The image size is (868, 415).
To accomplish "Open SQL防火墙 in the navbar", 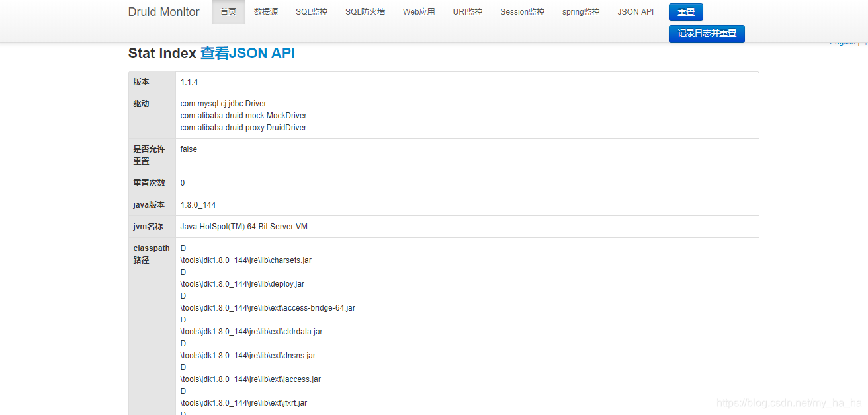I will (365, 12).
